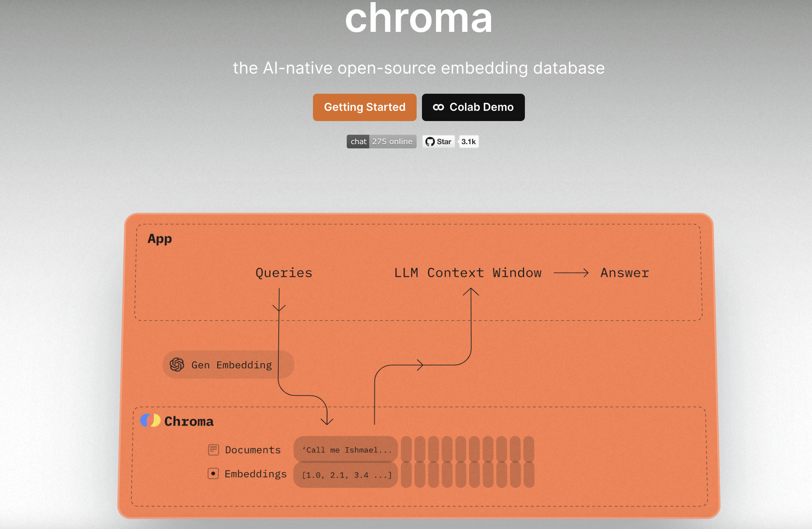812x529 pixels.
Task: Click the chat 275 online badge
Action: (x=381, y=142)
